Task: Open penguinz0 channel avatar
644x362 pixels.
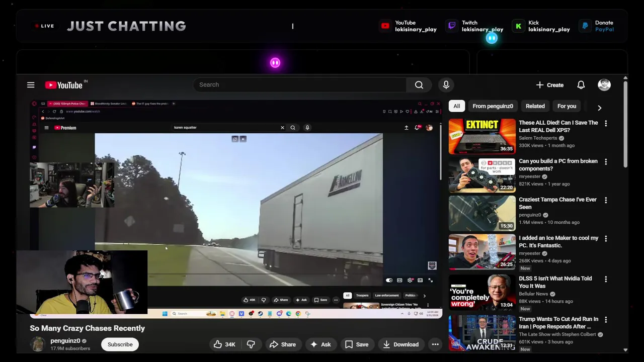Action: pyautogui.click(x=38, y=344)
